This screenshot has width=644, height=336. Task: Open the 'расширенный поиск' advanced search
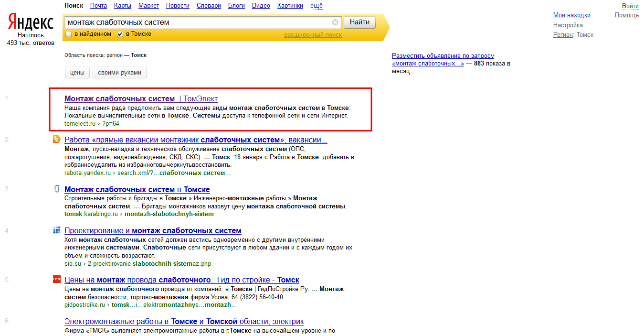(x=313, y=35)
